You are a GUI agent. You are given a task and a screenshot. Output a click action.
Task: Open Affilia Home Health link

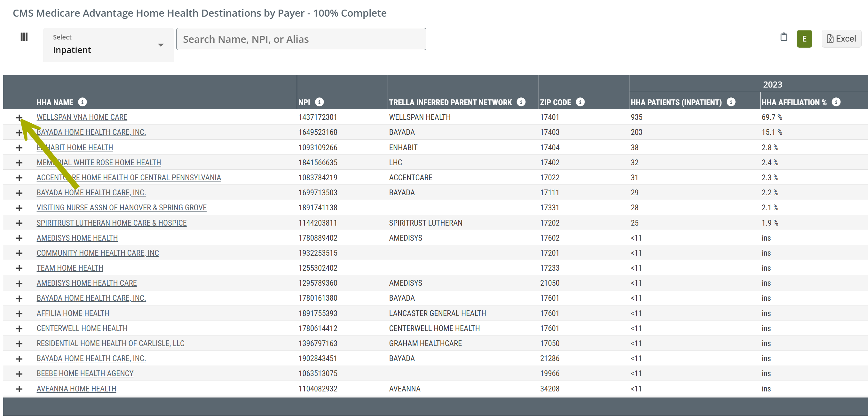(x=73, y=313)
